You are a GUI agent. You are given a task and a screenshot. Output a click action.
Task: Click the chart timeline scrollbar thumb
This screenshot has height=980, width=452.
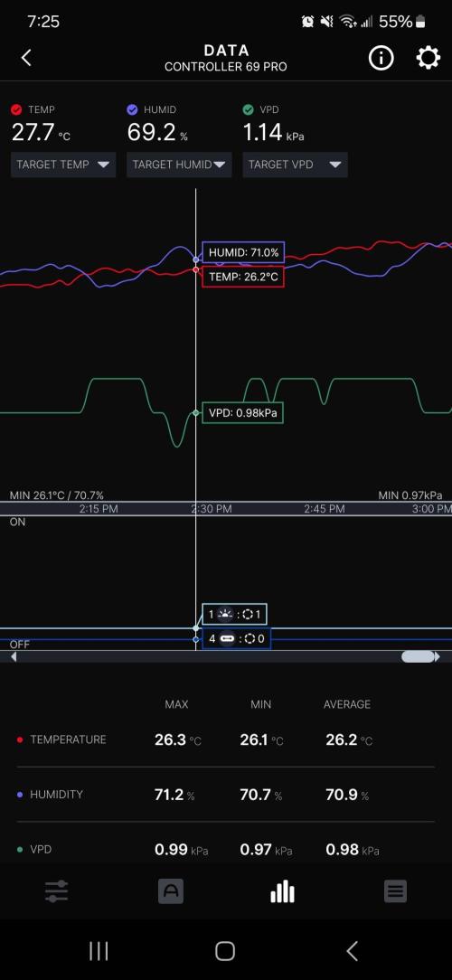[x=418, y=657]
